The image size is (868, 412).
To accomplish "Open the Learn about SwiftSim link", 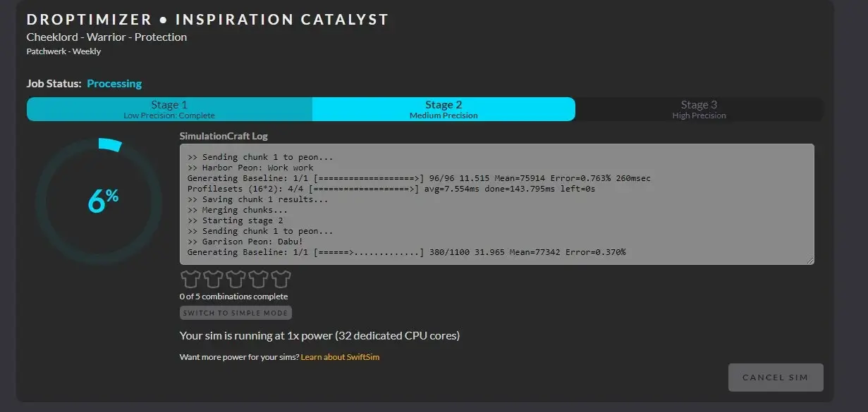I will 340,357.
